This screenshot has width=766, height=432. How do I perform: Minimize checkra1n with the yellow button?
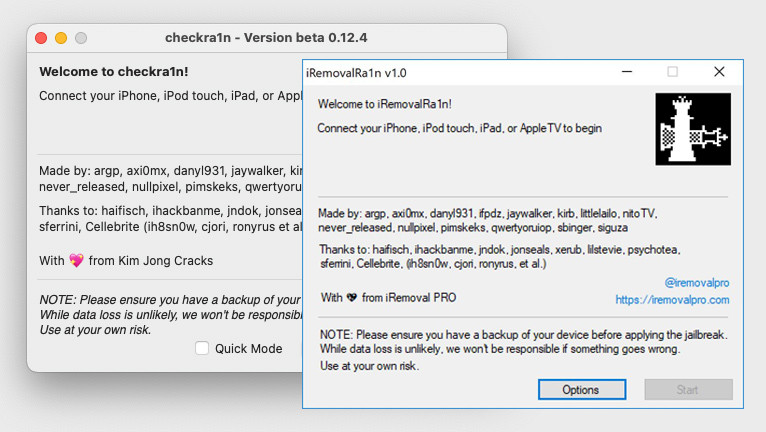click(x=61, y=38)
